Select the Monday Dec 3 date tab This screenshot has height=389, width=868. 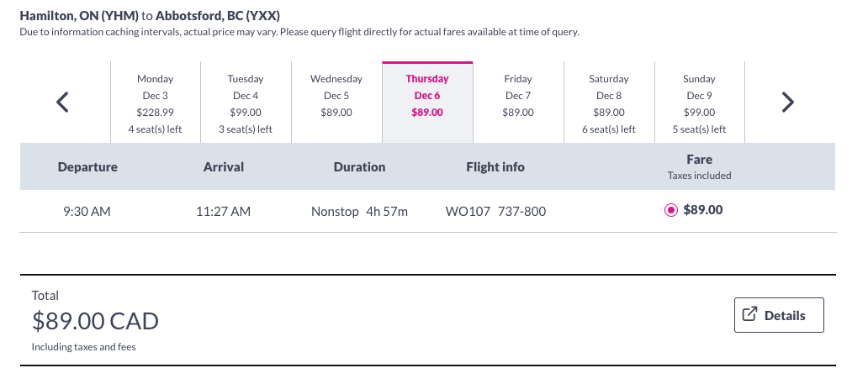pos(156,103)
